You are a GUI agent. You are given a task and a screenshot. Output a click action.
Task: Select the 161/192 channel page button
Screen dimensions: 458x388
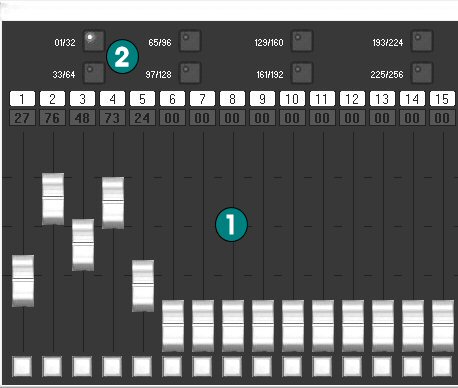(x=302, y=73)
